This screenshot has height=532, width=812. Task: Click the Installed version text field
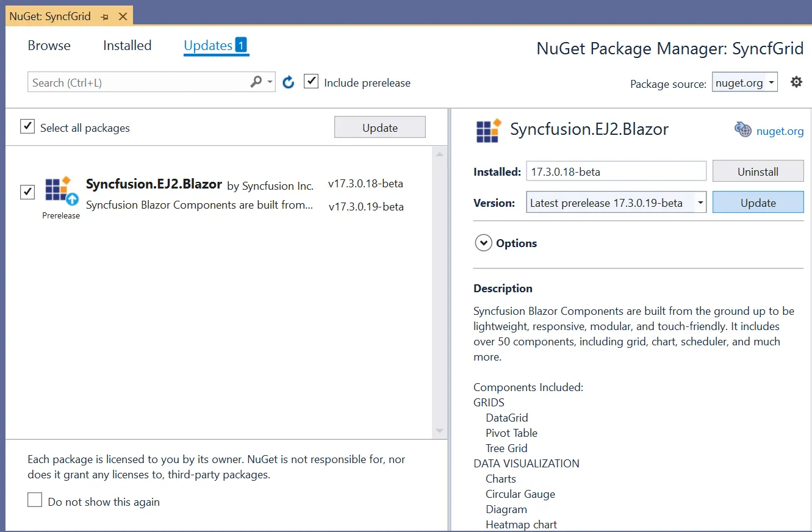point(616,171)
